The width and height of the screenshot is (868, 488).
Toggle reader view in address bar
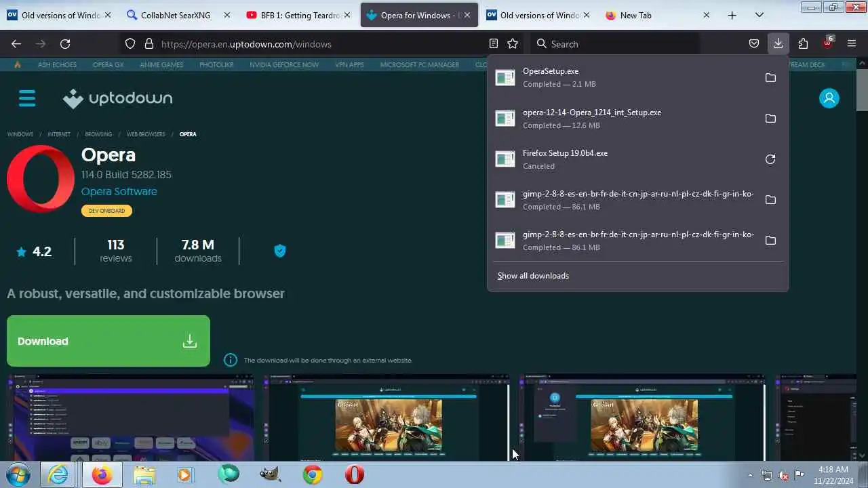pyautogui.click(x=494, y=43)
